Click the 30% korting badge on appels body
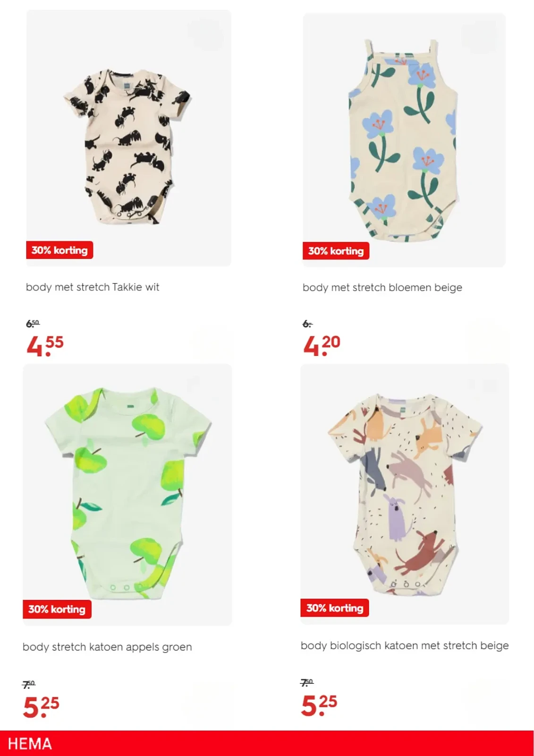 tap(57, 609)
